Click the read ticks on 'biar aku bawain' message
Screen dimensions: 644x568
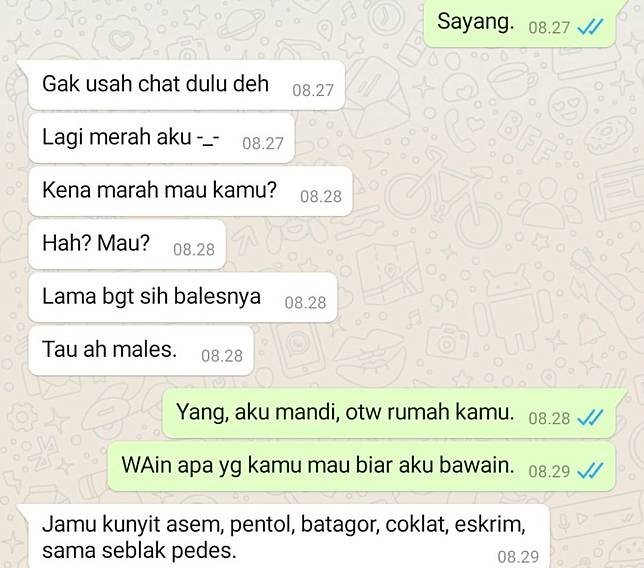[590, 471]
